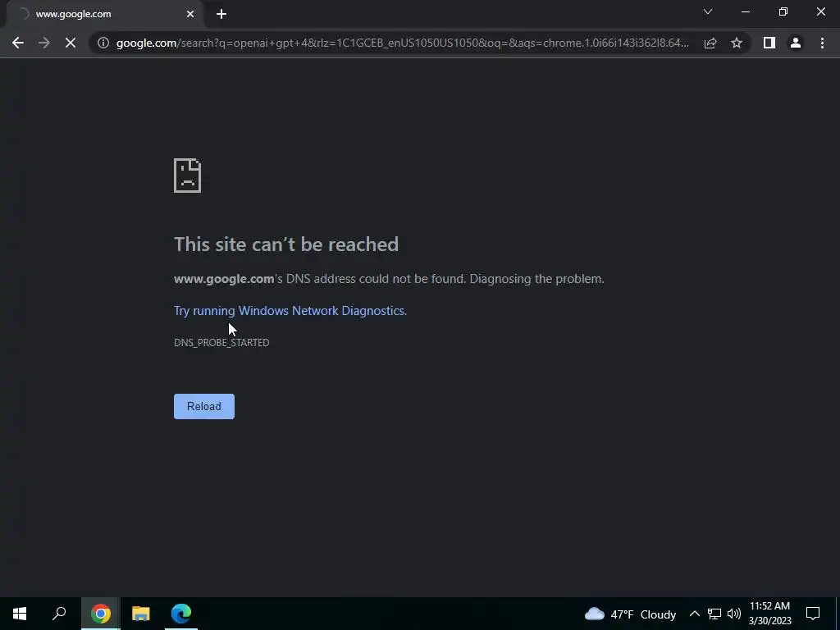Bookmark this tab with the star icon
This screenshot has height=630, width=840.
click(x=737, y=43)
